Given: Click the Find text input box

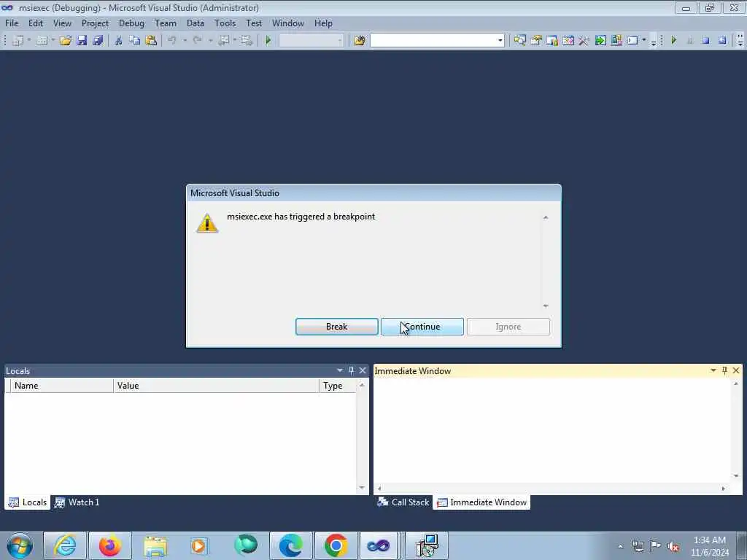Looking at the screenshot, I should point(433,41).
